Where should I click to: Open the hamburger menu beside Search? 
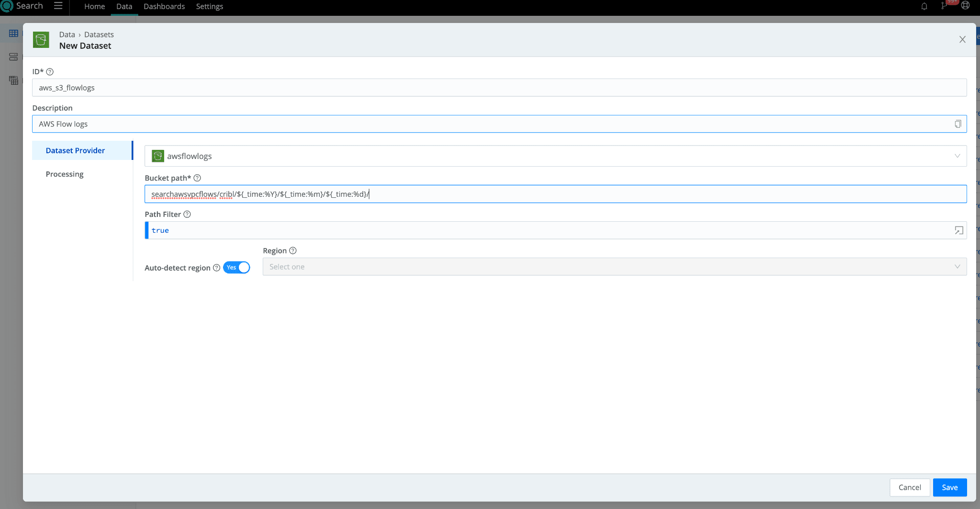click(x=58, y=6)
